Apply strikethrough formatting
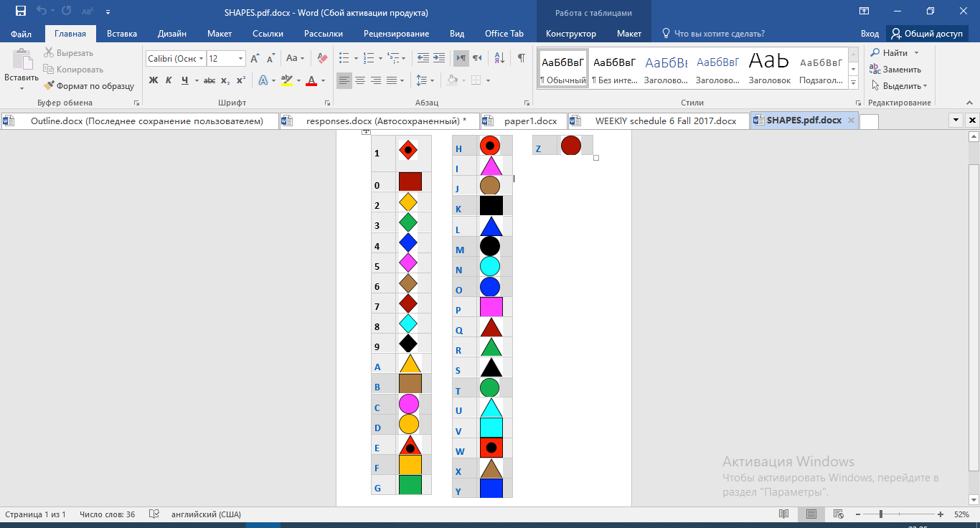The image size is (980, 528). (210, 80)
